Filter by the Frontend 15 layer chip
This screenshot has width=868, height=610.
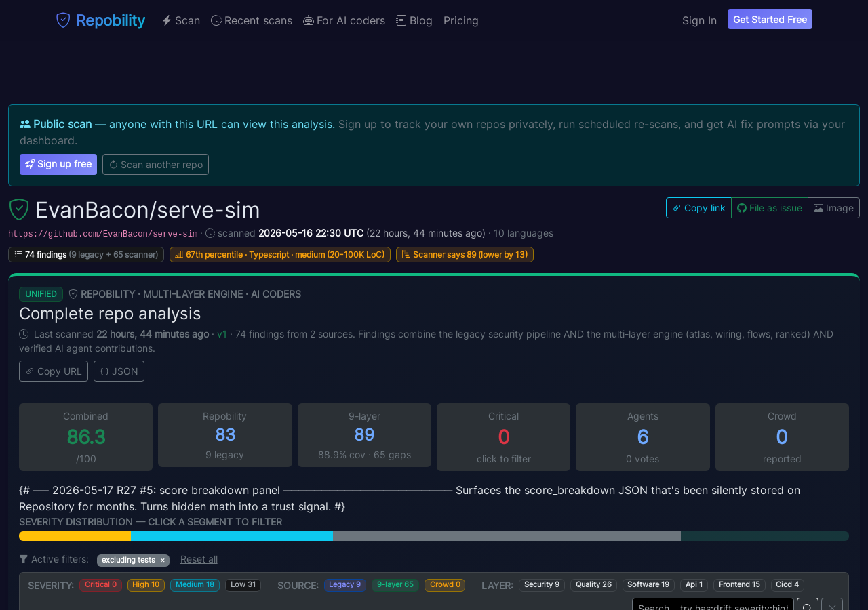point(739,585)
